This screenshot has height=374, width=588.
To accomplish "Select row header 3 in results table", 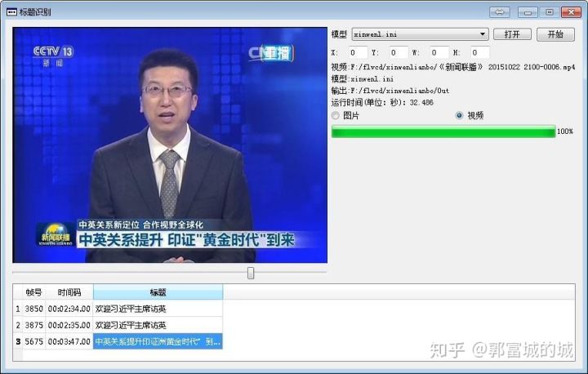I will pos(18,341).
